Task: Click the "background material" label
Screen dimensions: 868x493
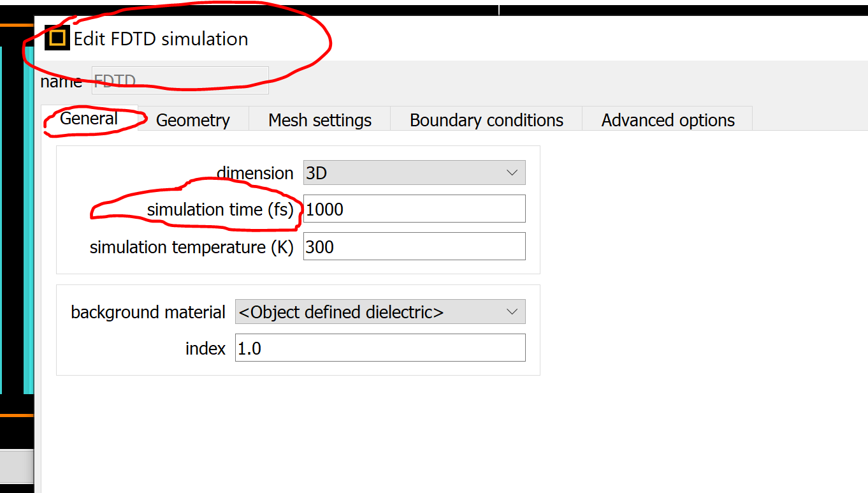Action: point(148,313)
